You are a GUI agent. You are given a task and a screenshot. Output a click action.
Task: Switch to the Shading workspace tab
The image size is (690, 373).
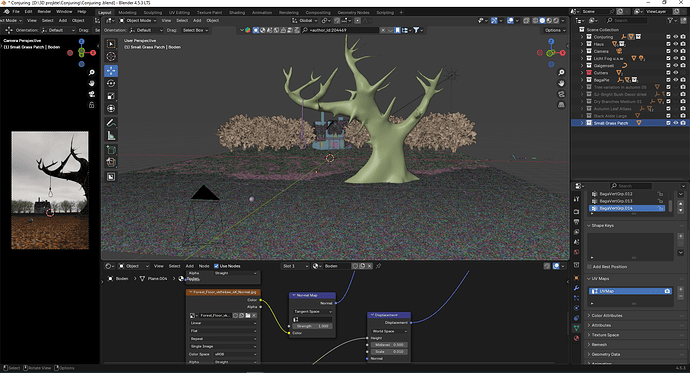point(237,12)
